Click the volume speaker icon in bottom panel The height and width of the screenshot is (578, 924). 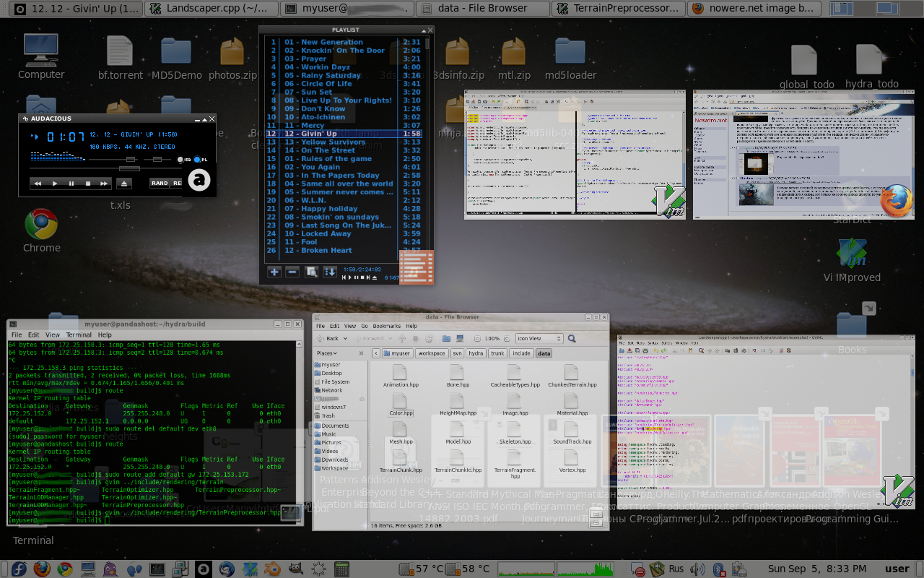click(x=697, y=569)
